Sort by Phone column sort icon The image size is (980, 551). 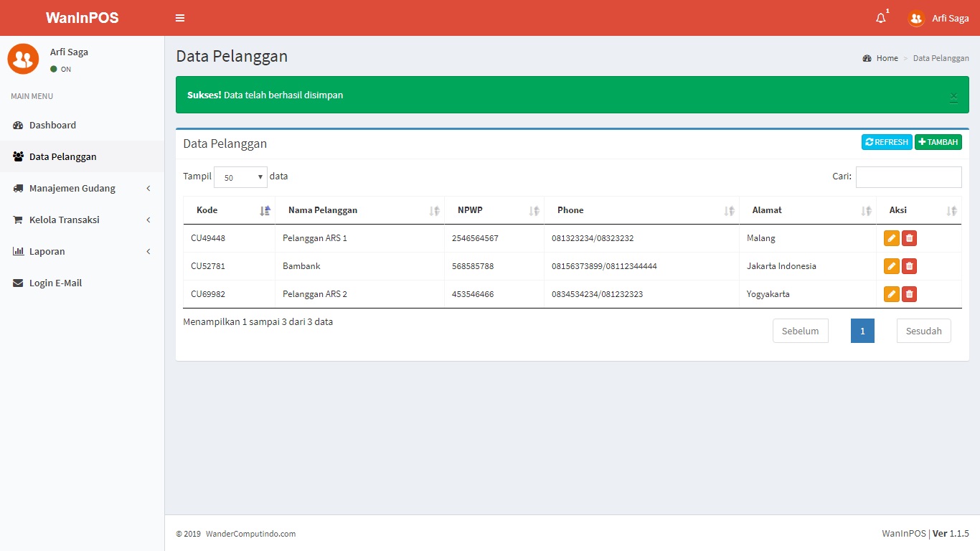729,210
